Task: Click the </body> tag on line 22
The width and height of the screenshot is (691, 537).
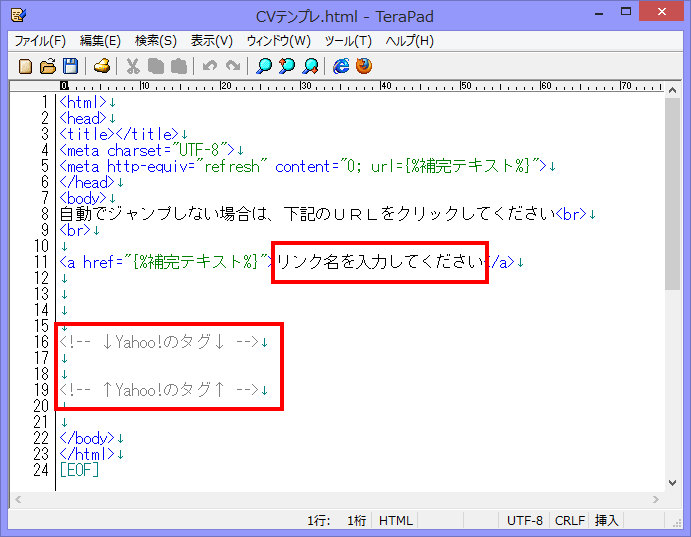Action: point(87,438)
